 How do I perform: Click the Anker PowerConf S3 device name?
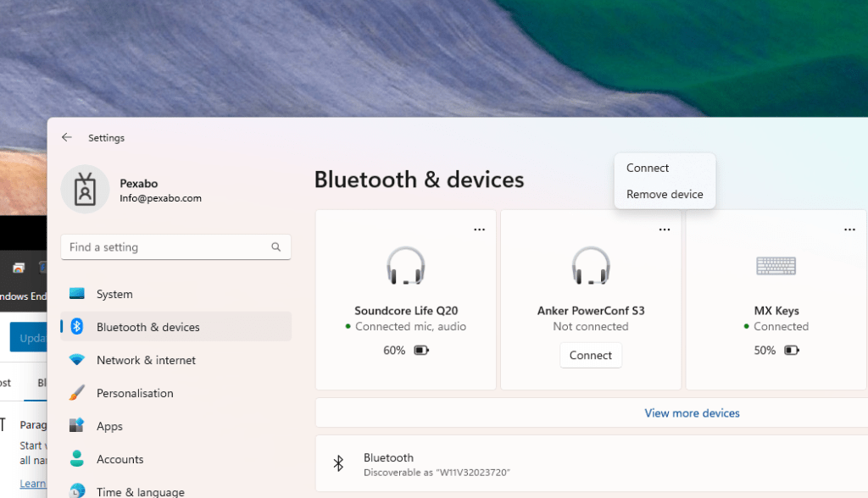591,311
